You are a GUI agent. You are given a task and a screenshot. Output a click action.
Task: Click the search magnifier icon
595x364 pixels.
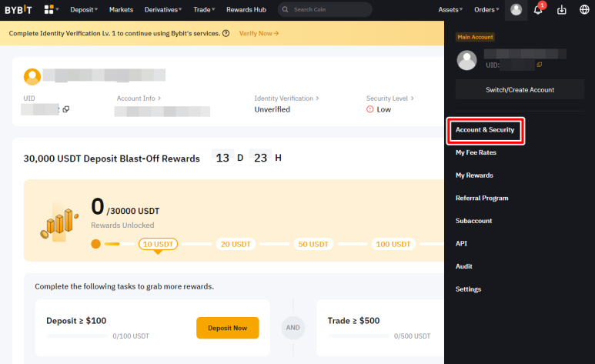click(285, 9)
